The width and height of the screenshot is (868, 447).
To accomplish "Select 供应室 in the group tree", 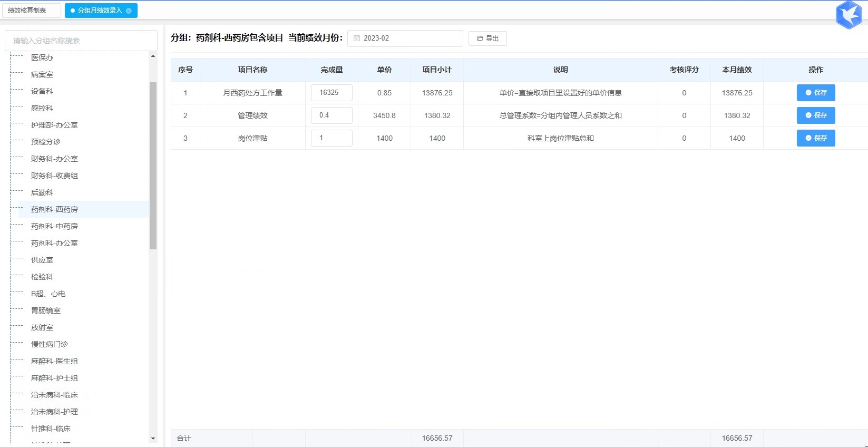I will point(42,260).
